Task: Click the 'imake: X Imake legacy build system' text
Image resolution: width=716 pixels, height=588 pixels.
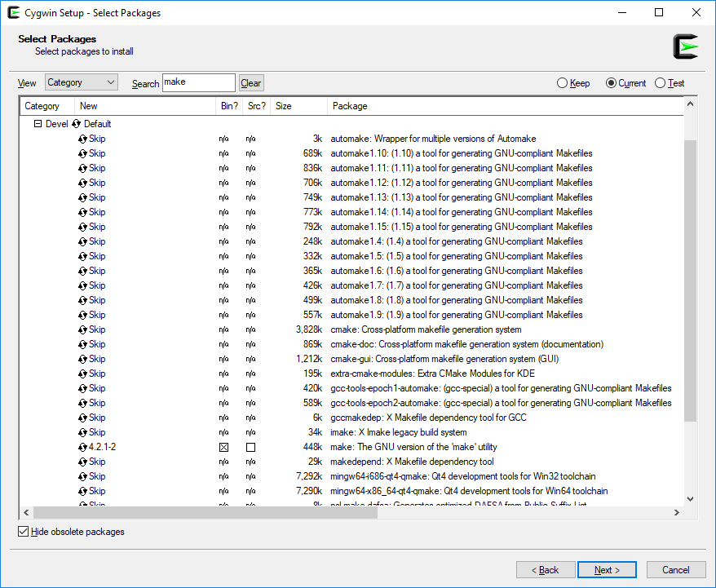Action: click(399, 432)
